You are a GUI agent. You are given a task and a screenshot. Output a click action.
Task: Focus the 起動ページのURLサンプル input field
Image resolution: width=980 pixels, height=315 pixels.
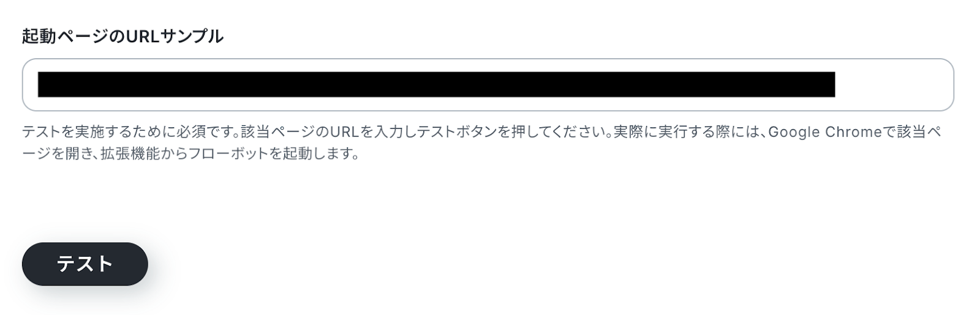click(x=488, y=84)
